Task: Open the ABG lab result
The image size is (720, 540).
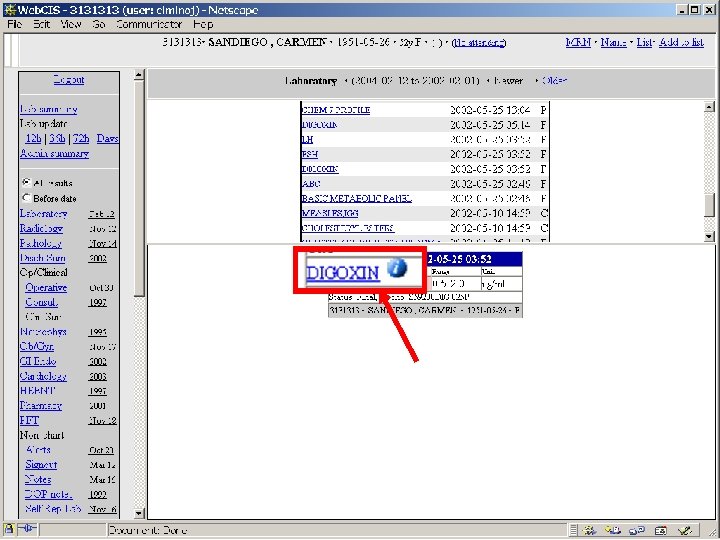Action: (311, 184)
